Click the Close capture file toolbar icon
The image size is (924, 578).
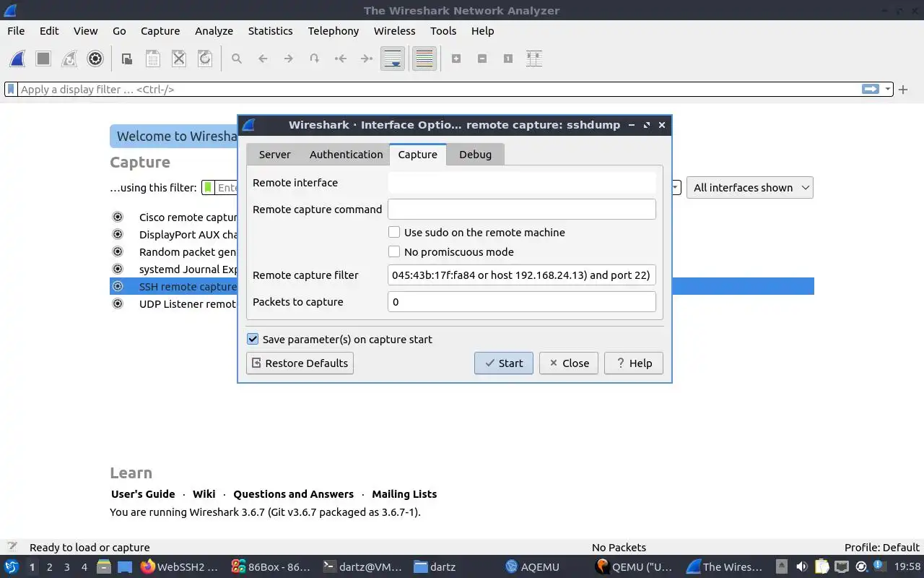coord(179,59)
